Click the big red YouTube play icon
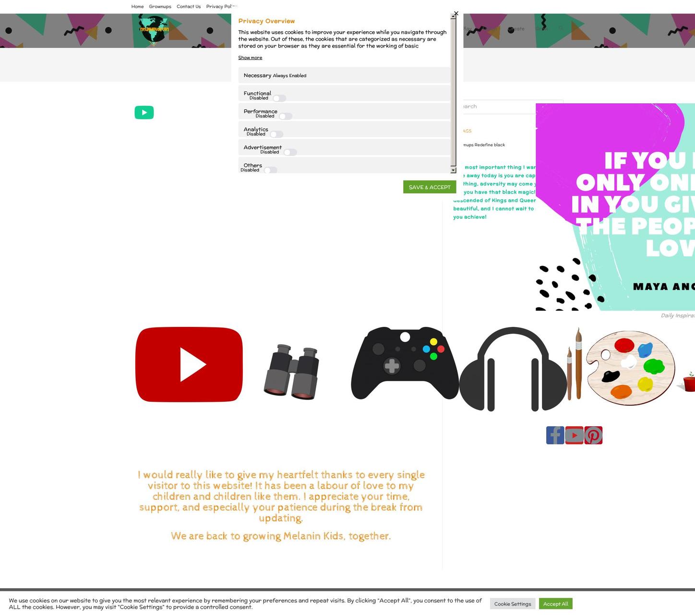This screenshot has width=695, height=616. [189, 364]
